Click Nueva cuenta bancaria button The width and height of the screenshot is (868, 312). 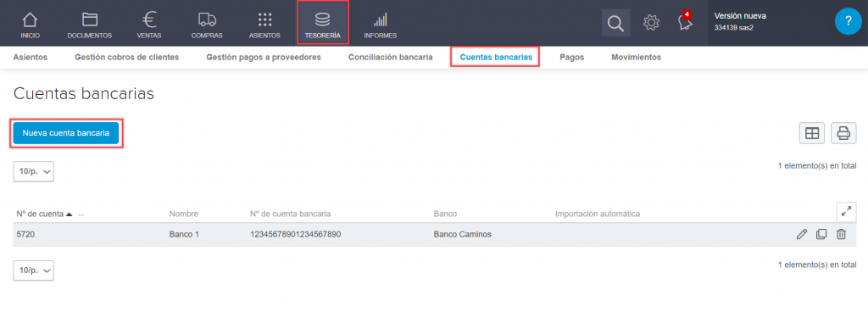click(x=66, y=133)
